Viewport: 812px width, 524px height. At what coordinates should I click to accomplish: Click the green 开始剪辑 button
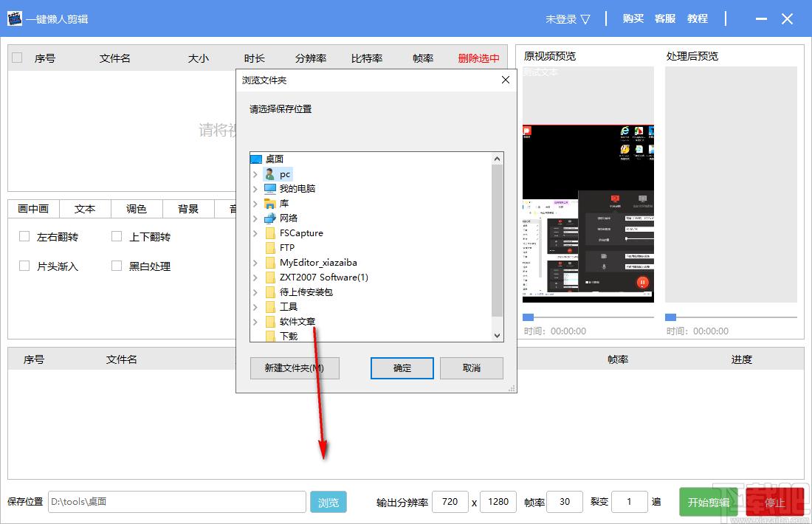709,503
